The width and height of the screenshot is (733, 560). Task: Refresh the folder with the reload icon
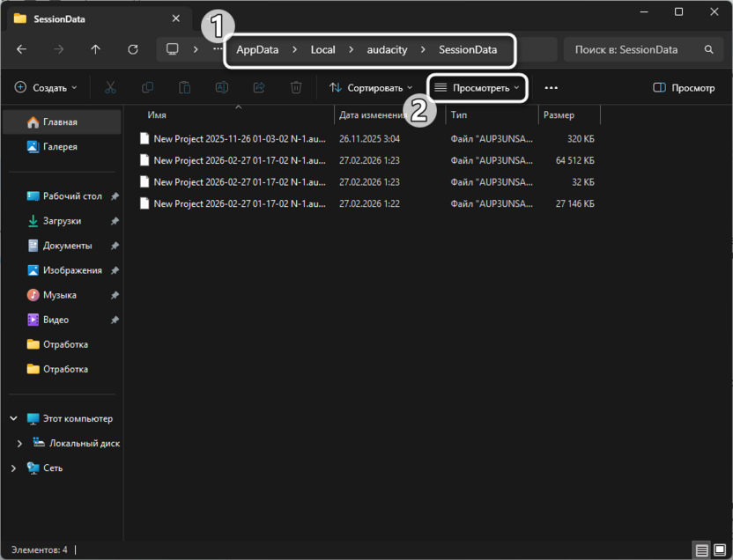point(133,50)
